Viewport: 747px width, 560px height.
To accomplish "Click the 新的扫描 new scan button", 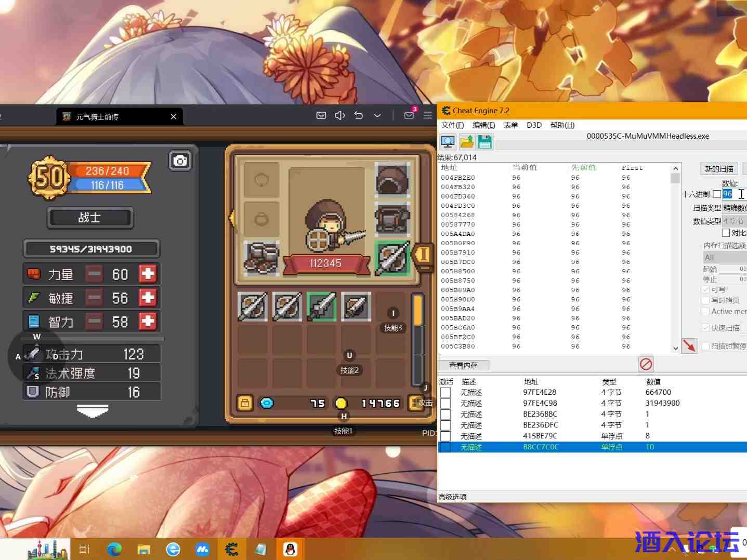I will [719, 169].
